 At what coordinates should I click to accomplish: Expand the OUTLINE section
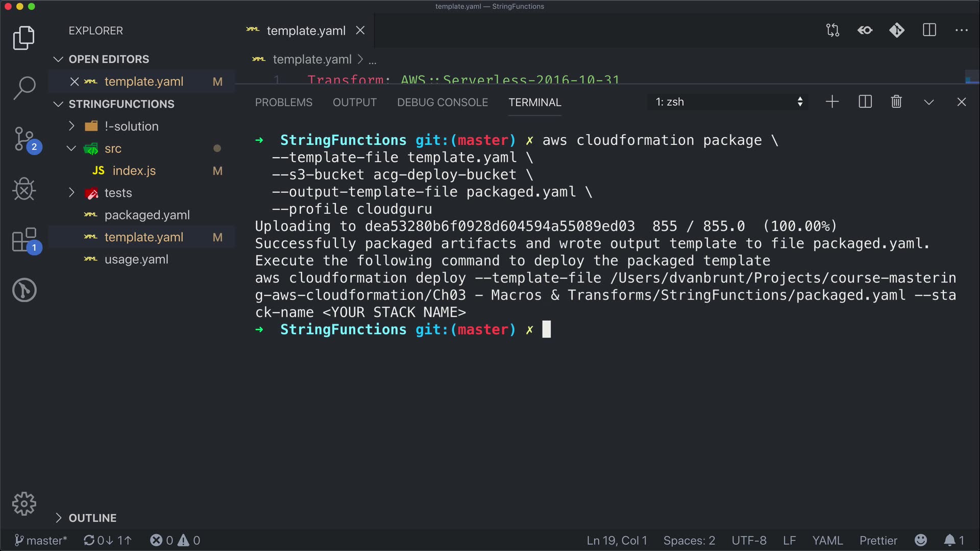click(x=92, y=518)
